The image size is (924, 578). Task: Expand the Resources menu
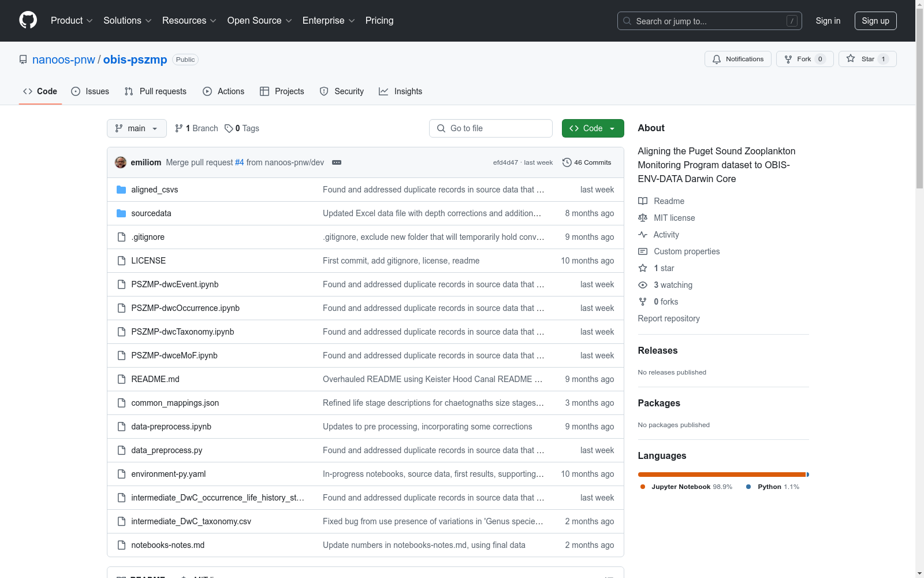(x=189, y=21)
